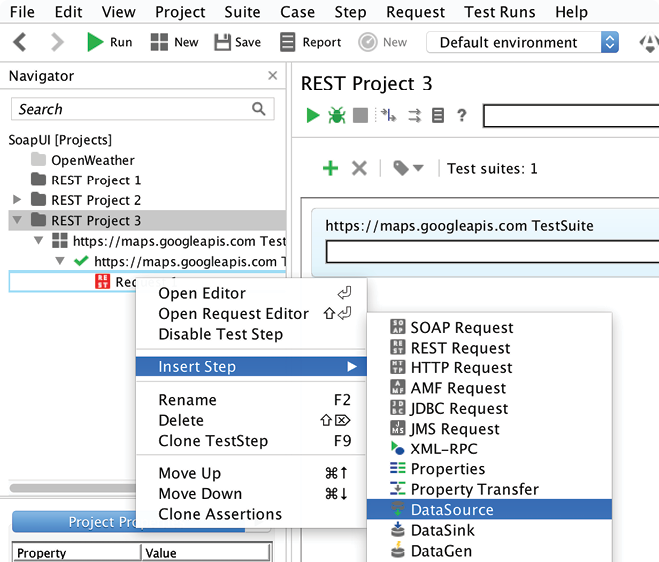Click the googleapis.com TestSuite panel title
The image size is (659, 562).
tap(459, 226)
